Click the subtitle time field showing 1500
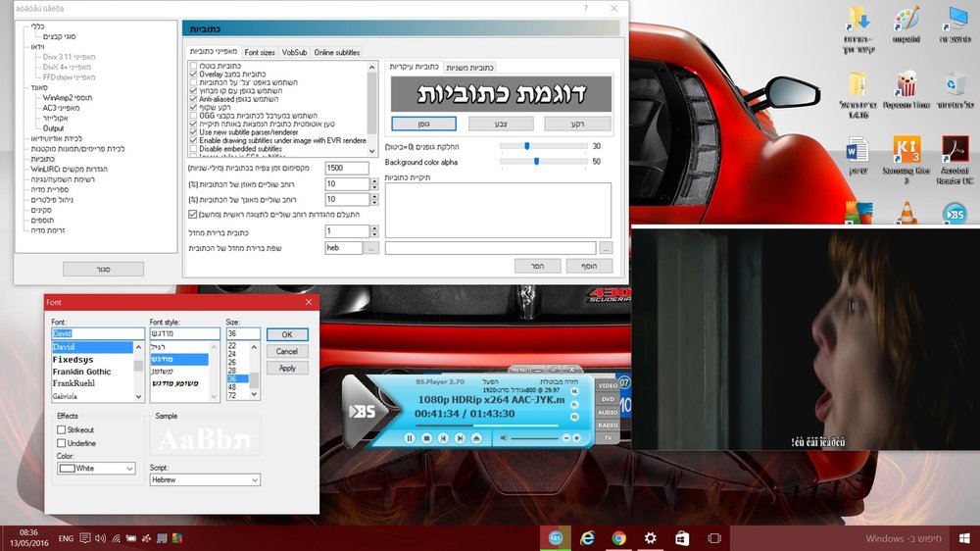The image size is (980, 551). (347, 168)
